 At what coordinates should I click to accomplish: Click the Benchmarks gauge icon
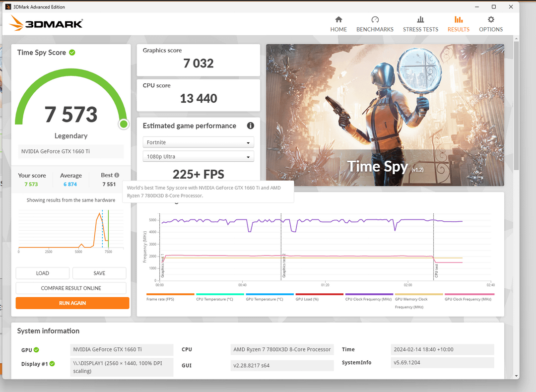point(375,19)
